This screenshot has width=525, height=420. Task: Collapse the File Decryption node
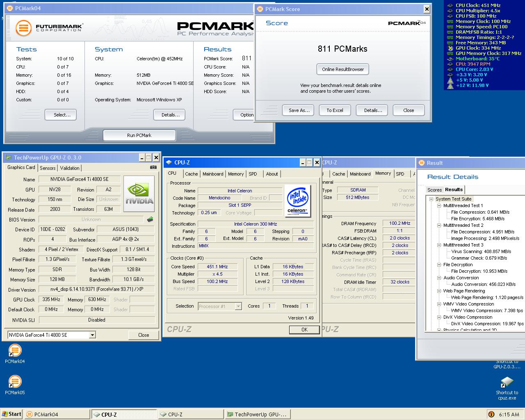439,265
